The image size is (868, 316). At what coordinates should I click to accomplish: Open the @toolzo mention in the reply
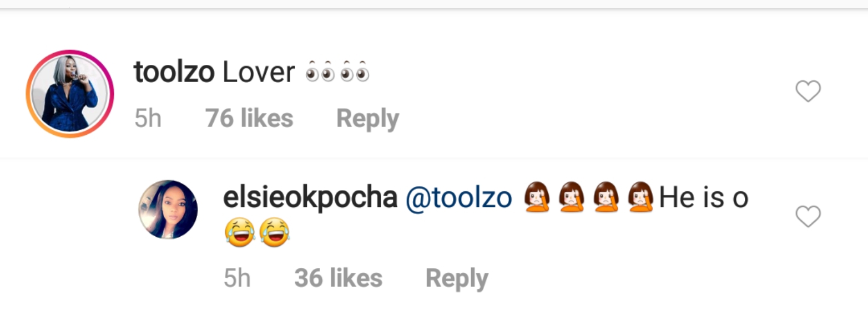459,198
